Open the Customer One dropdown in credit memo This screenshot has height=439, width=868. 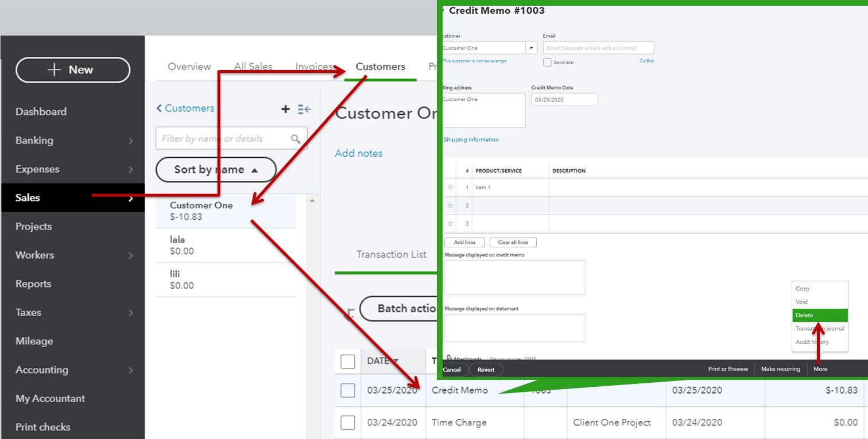(531, 48)
